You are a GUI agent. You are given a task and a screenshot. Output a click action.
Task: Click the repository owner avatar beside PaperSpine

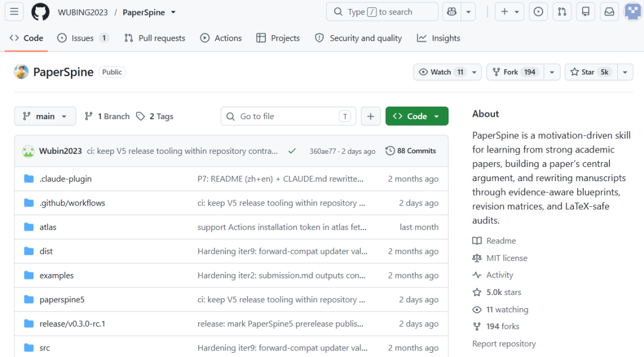[21, 72]
